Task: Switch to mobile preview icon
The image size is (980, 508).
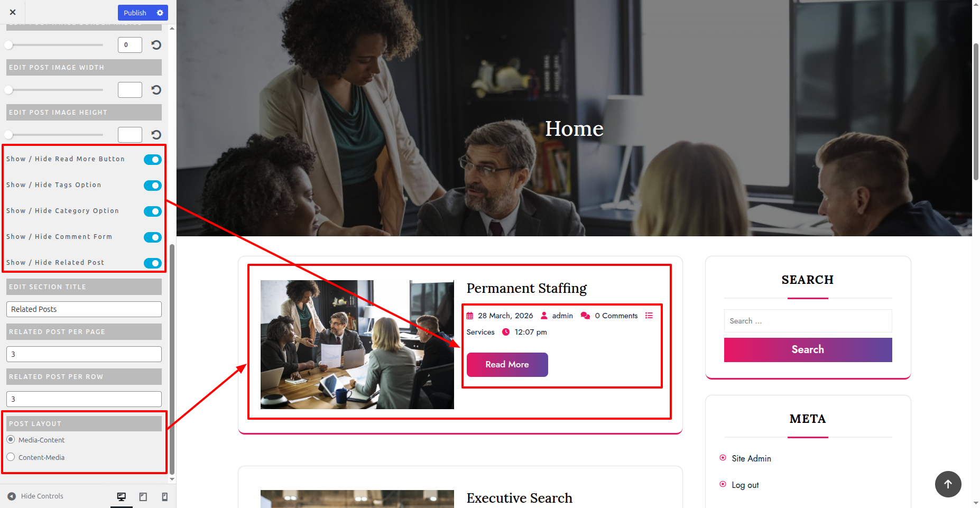Action: pyautogui.click(x=165, y=496)
